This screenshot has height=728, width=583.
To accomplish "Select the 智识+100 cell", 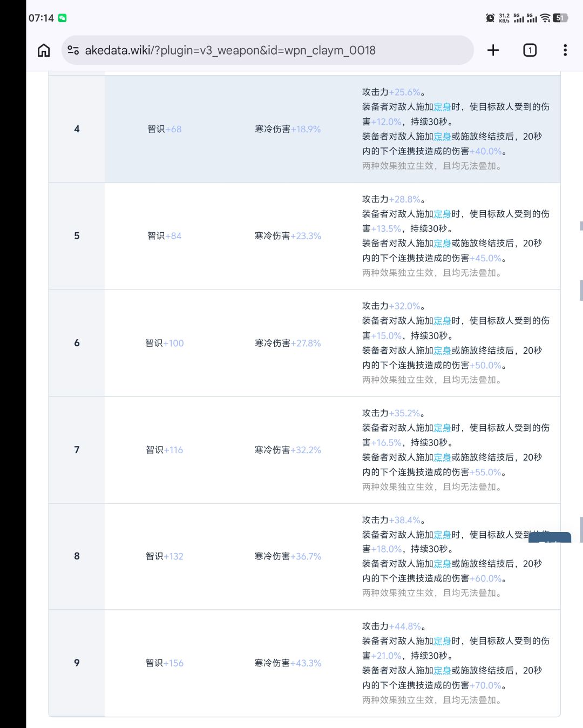I will point(165,343).
